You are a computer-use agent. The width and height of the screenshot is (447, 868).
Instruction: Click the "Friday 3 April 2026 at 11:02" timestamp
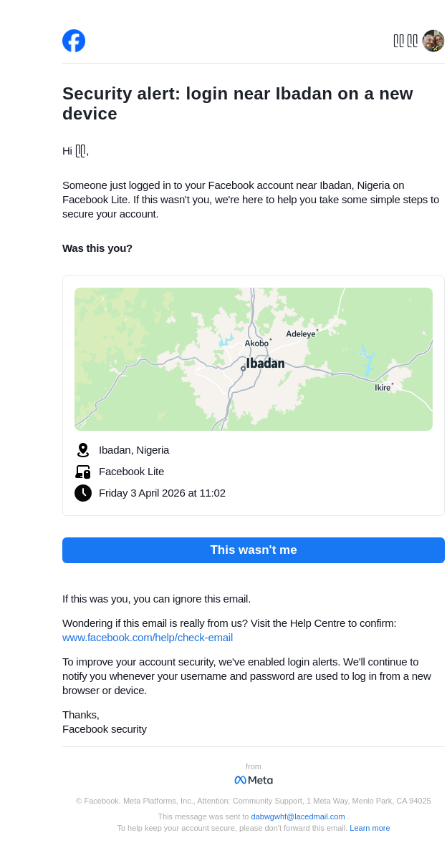[x=162, y=493]
